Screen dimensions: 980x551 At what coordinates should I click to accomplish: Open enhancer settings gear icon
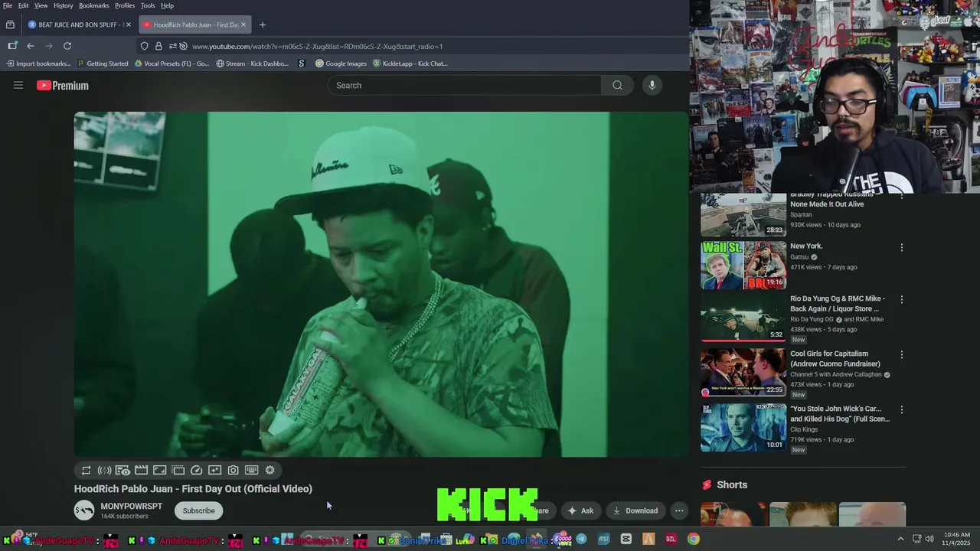pos(269,471)
